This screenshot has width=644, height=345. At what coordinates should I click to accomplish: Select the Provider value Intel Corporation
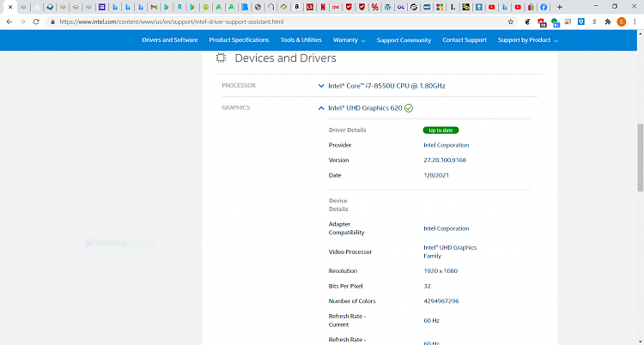446,145
